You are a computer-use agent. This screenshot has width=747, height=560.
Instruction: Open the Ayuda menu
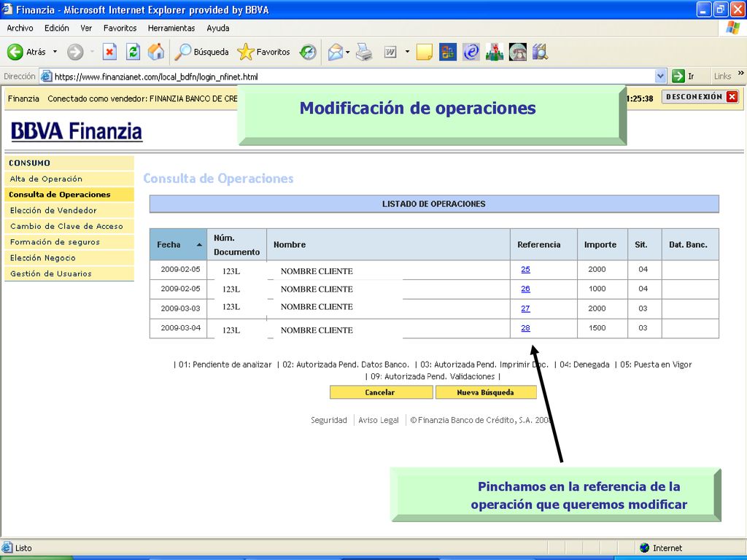(218, 28)
